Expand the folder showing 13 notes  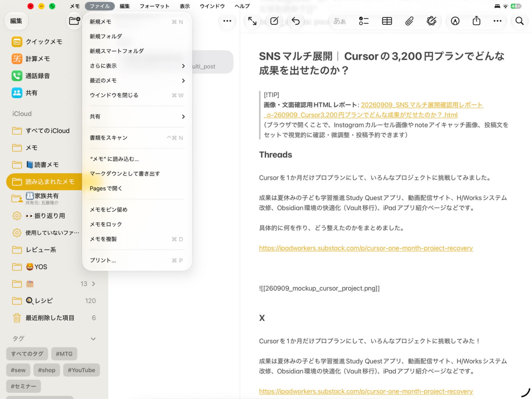(93, 284)
